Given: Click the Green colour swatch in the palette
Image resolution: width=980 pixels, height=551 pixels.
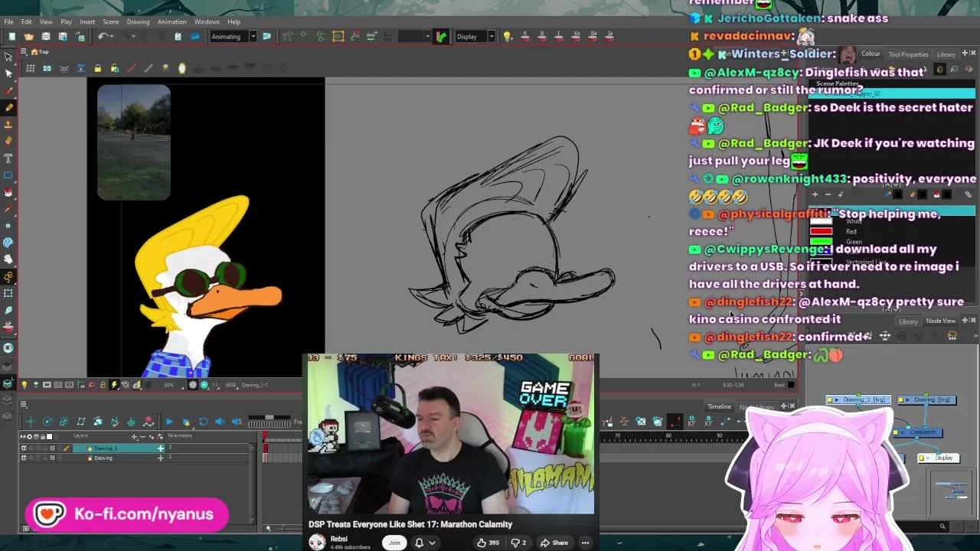Looking at the screenshot, I should tap(821, 241).
